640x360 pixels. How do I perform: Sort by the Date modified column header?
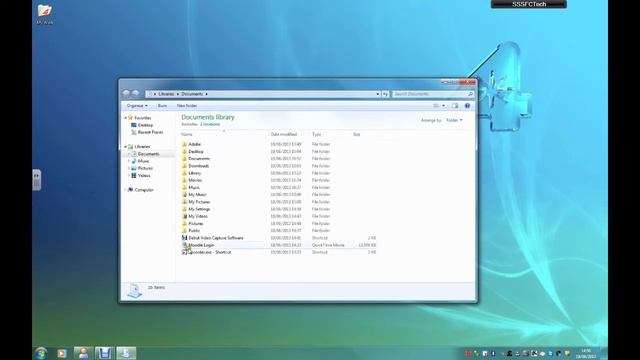[284, 134]
